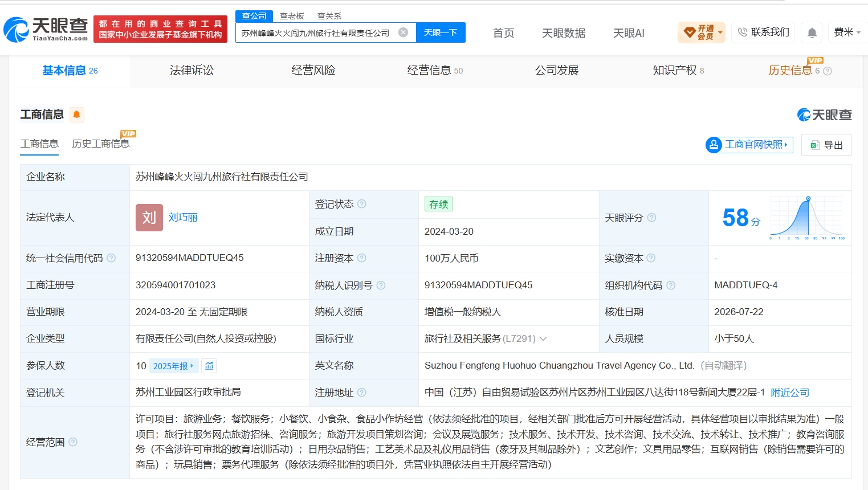
Task: Click help icon next to 实缴资本
Action: point(651,258)
